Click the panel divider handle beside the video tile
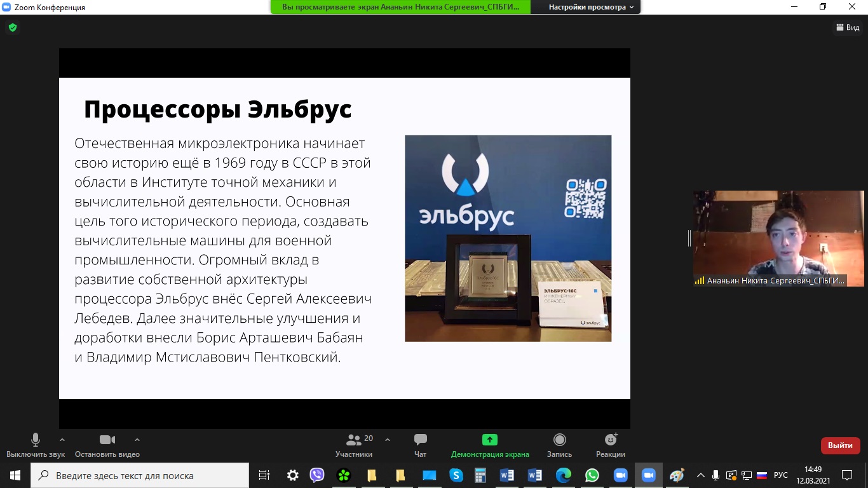The image size is (868, 488). point(689,238)
